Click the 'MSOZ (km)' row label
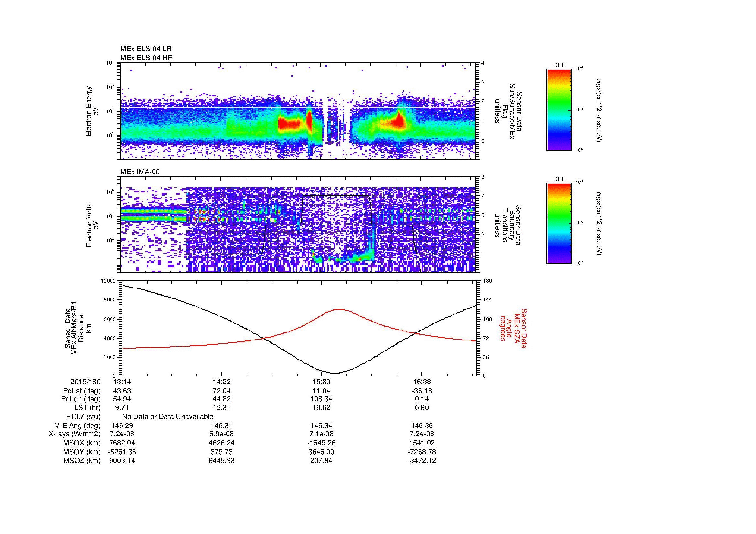The width and height of the screenshot is (756, 534). [82, 461]
